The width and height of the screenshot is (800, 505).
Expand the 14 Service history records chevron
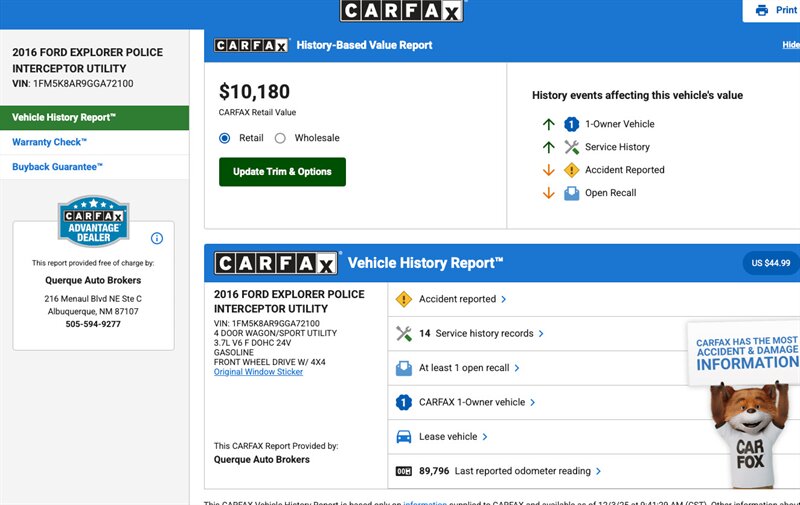tap(541, 334)
